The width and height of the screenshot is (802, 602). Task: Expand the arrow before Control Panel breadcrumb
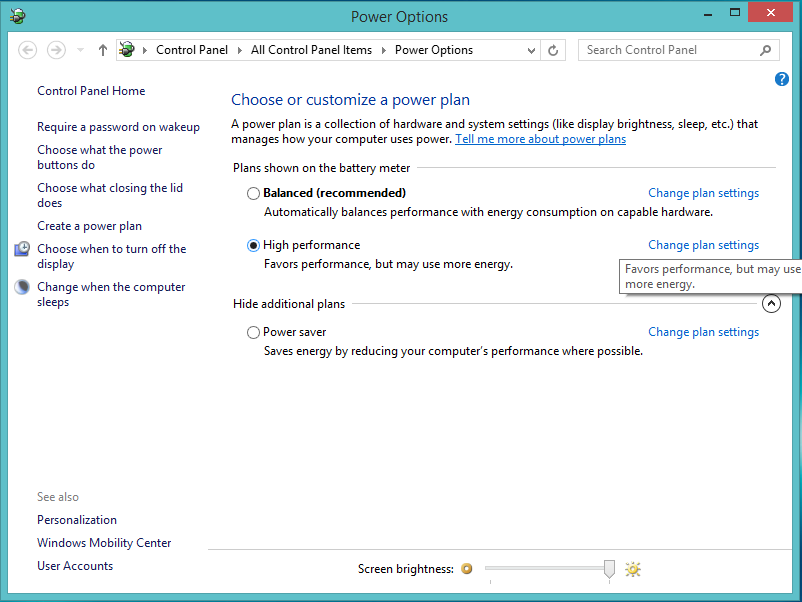145,50
